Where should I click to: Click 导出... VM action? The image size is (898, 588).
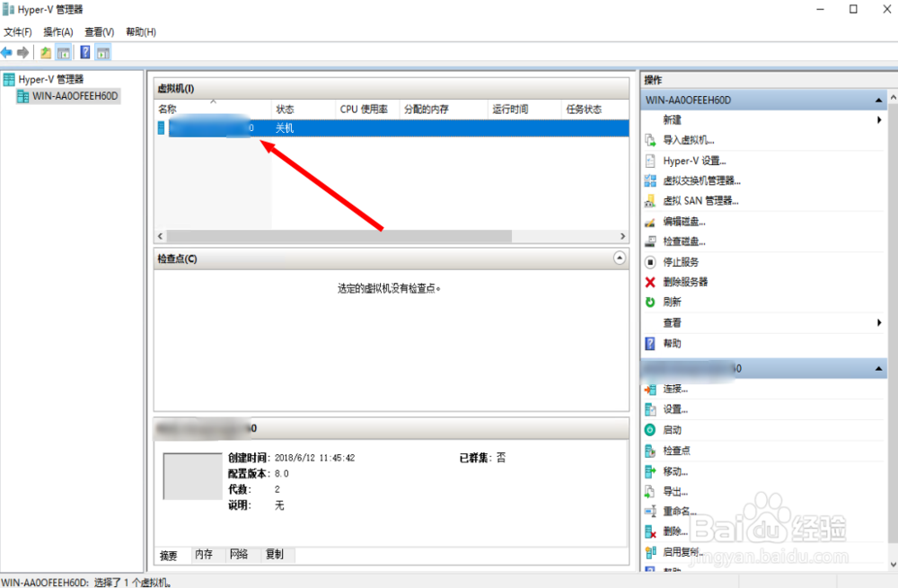[676, 491]
